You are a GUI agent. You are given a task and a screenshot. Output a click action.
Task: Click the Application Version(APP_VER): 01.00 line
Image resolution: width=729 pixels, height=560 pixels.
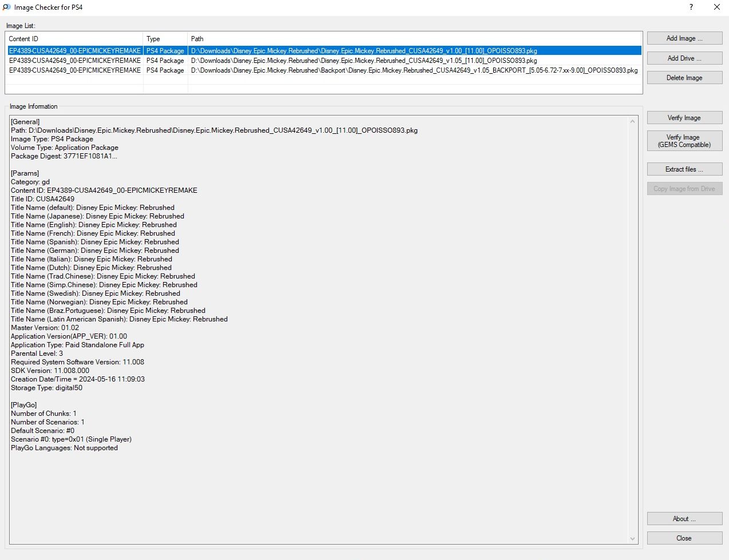[69, 336]
